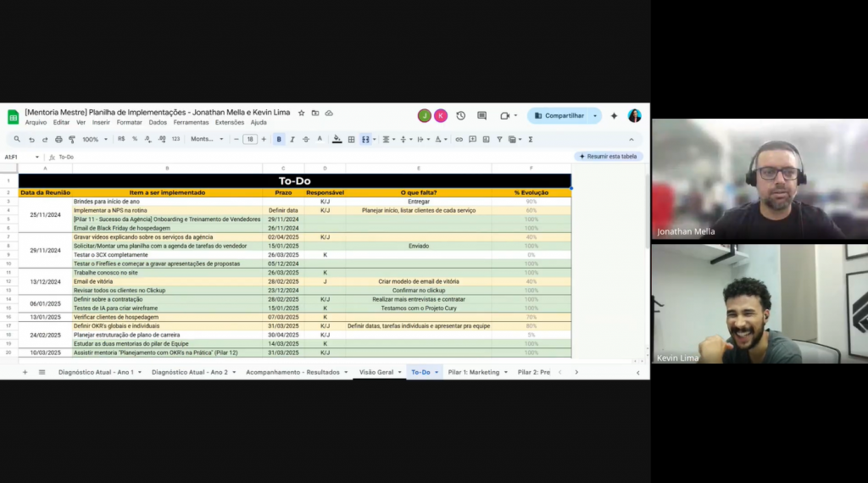Switch to Visão Geral sheet tab

376,372
